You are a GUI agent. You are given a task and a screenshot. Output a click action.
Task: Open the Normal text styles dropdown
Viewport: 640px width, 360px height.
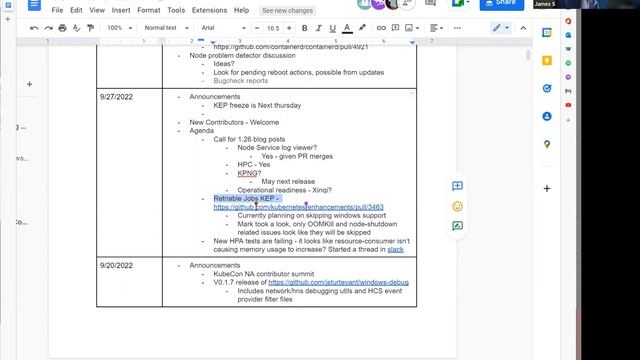tap(166, 28)
